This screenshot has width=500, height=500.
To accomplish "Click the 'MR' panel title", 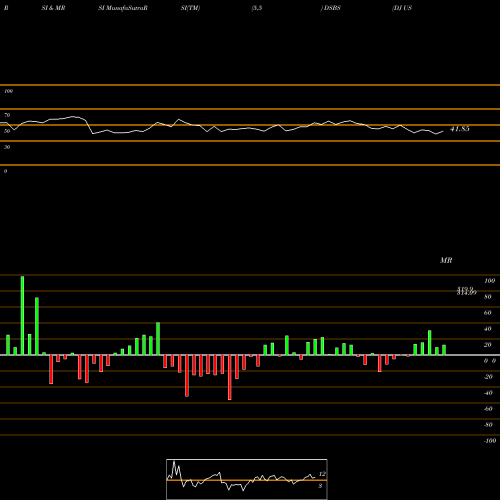I will (x=446, y=260).
